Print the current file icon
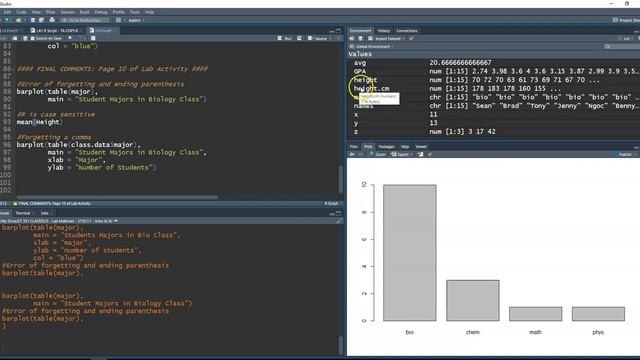Viewport: 640px width, 360px height. pyautogui.click(x=52, y=20)
